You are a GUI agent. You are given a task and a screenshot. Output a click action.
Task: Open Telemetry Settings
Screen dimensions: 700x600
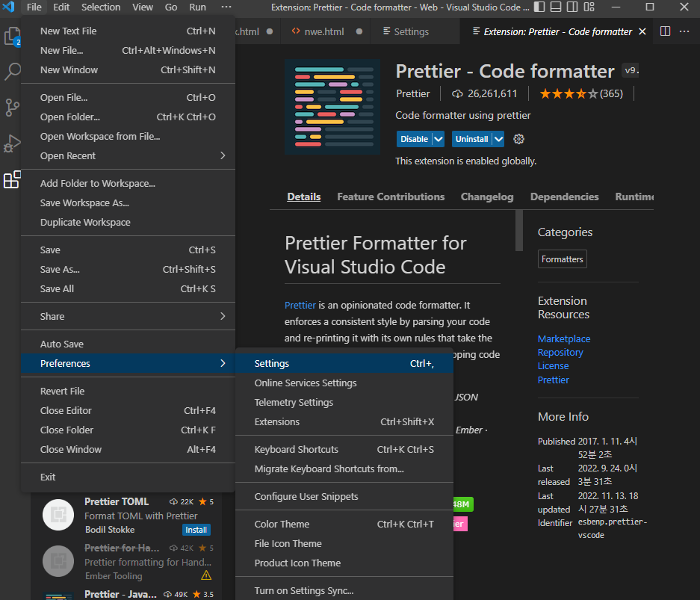click(344, 402)
